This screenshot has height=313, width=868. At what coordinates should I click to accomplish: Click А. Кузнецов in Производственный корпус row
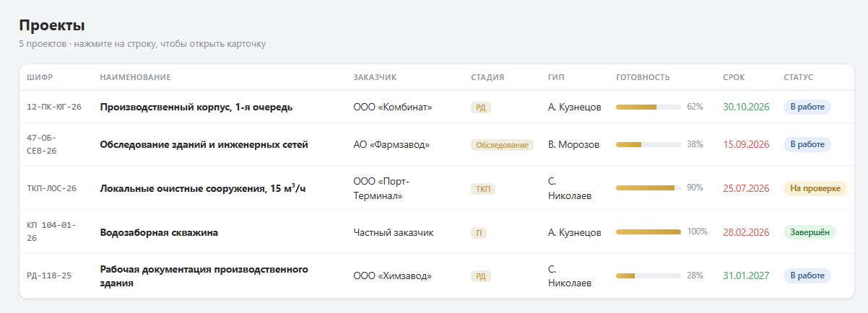[575, 107]
